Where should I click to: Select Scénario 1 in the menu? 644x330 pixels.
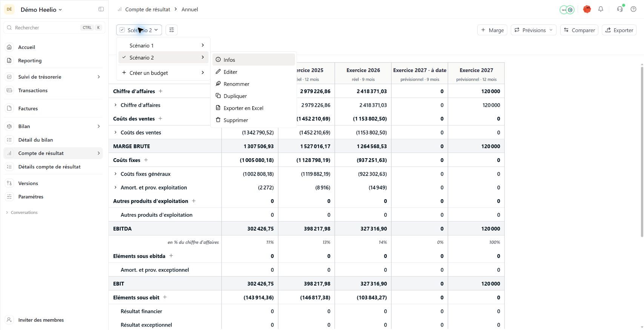click(163, 46)
